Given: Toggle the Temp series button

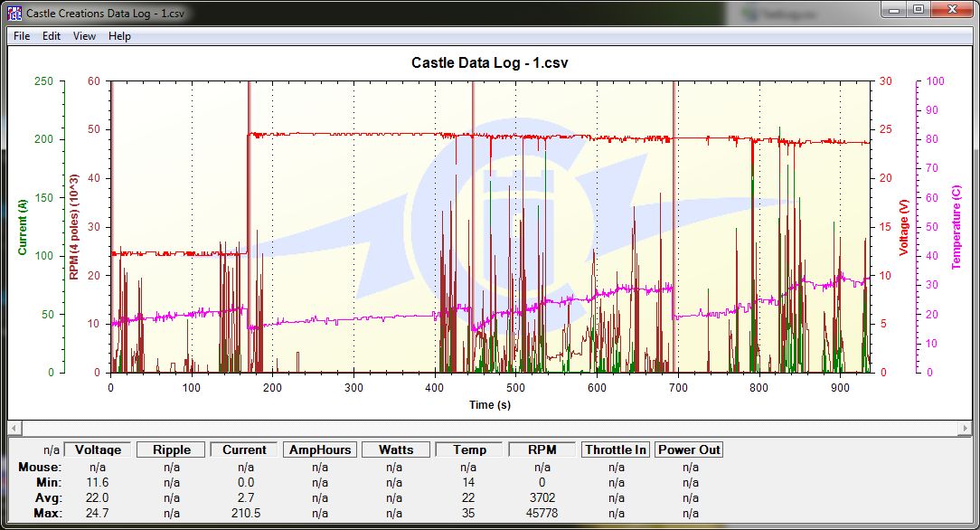Looking at the screenshot, I should 469,450.
